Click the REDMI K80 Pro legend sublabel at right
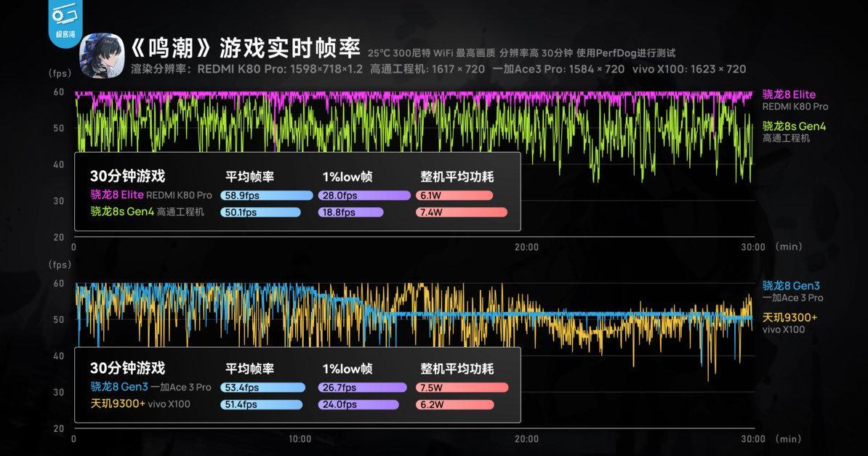Viewport: 868px width, 456px height. [x=795, y=107]
